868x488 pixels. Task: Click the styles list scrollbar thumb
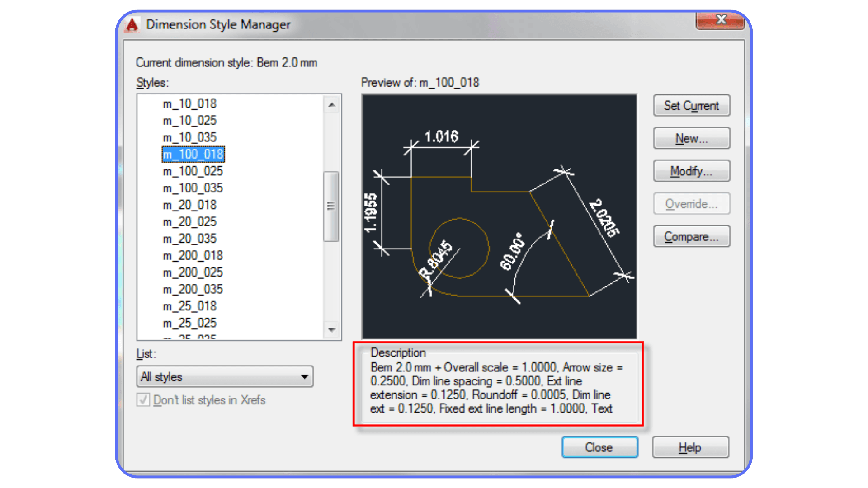click(331, 206)
